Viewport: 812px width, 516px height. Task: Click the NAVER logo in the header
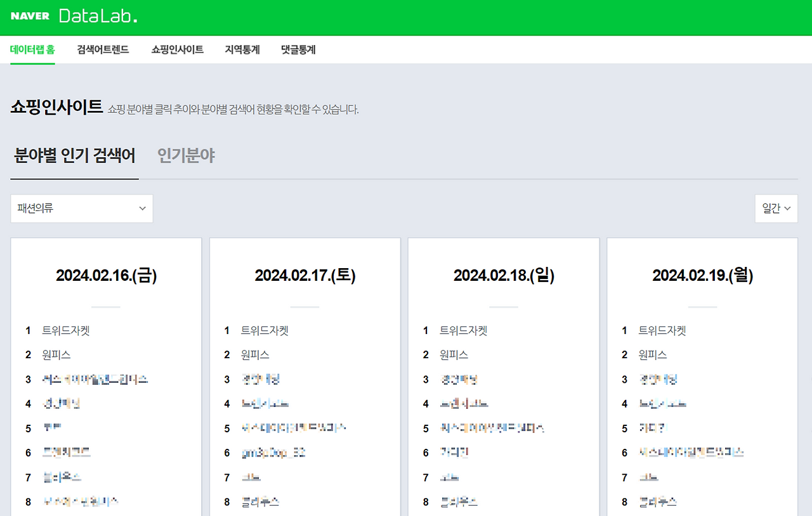pos(30,16)
